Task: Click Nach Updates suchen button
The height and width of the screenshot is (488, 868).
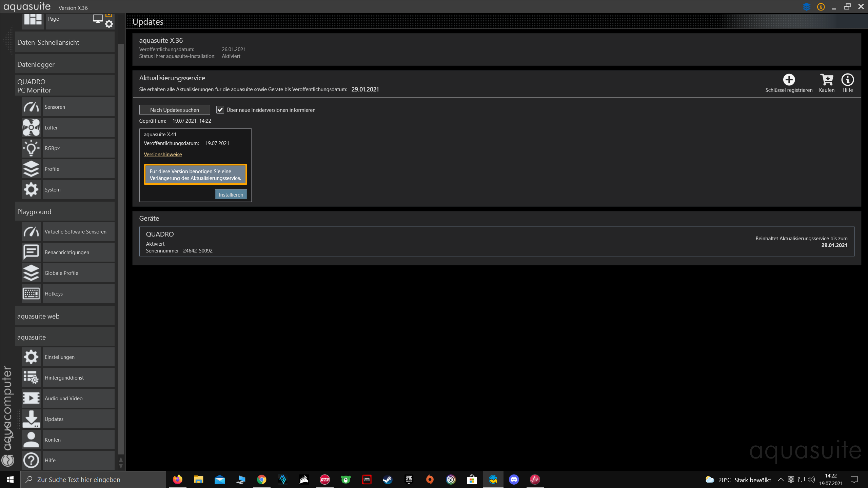Action: [175, 110]
